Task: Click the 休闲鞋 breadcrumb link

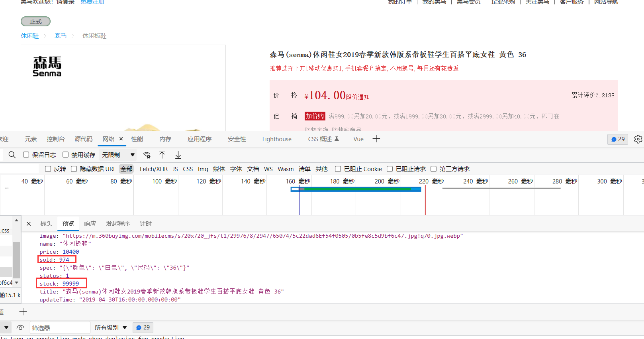Action: (30, 36)
